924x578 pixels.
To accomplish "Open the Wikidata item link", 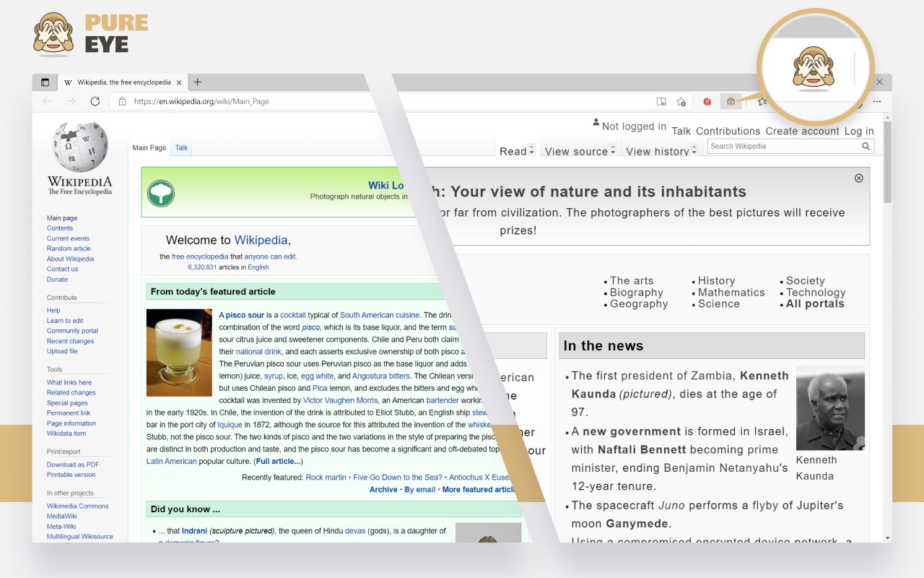I will pyautogui.click(x=66, y=433).
